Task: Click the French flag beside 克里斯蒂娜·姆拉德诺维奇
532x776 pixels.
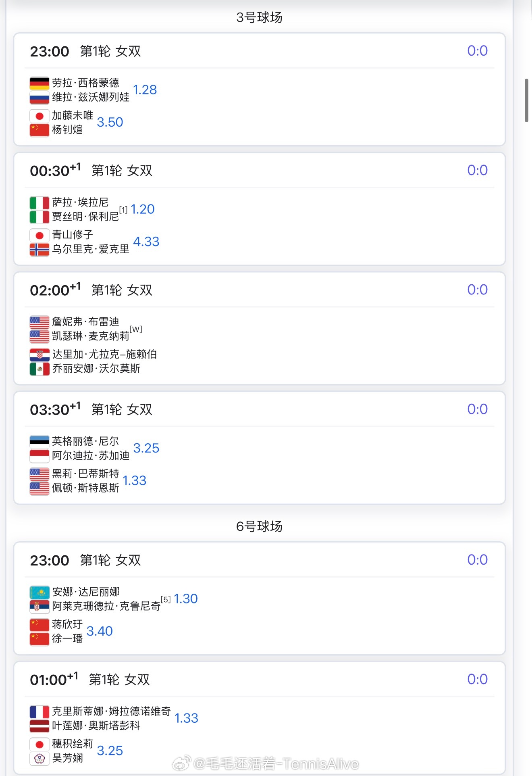Action: pyautogui.click(x=39, y=711)
